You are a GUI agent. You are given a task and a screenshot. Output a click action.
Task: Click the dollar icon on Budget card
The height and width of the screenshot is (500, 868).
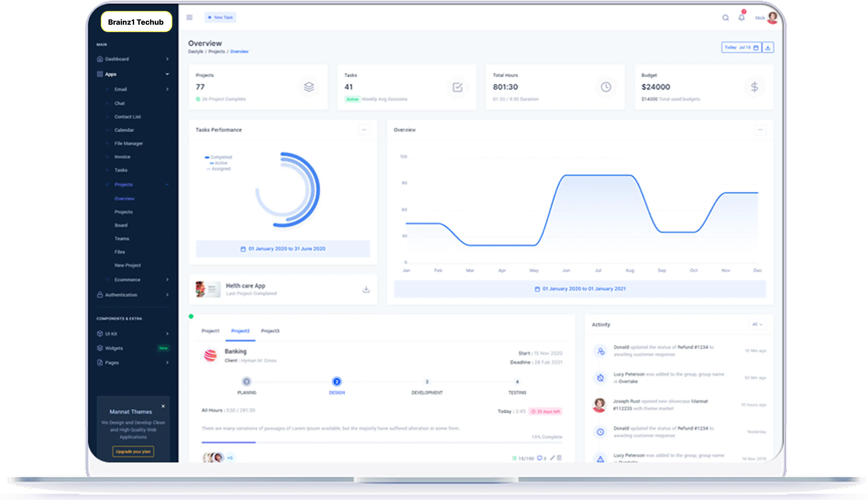(x=755, y=87)
